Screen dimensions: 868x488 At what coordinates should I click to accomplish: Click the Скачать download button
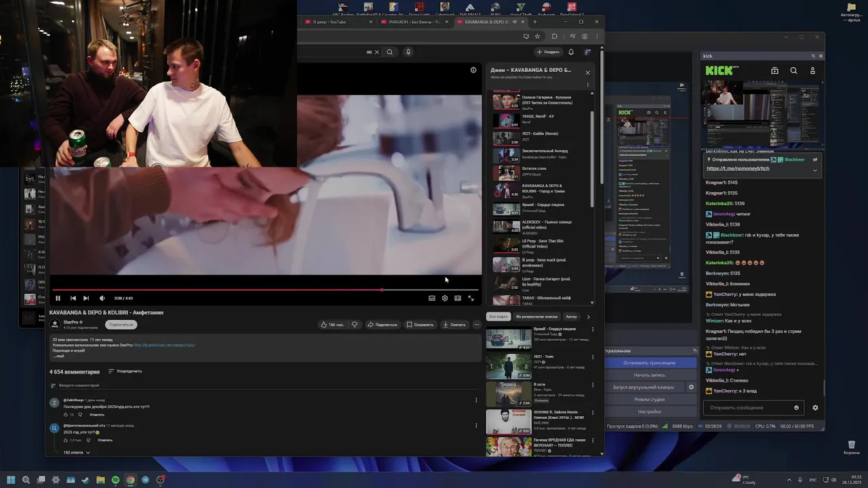click(x=454, y=325)
